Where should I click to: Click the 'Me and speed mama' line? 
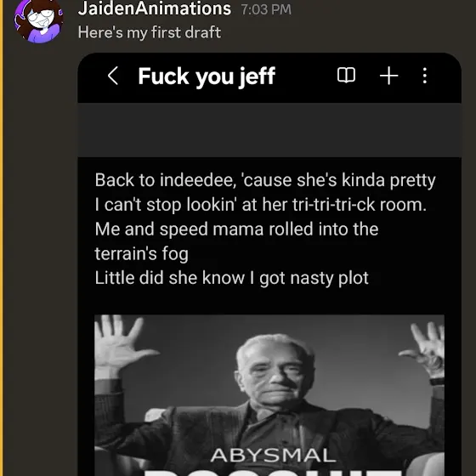click(x=236, y=229)
